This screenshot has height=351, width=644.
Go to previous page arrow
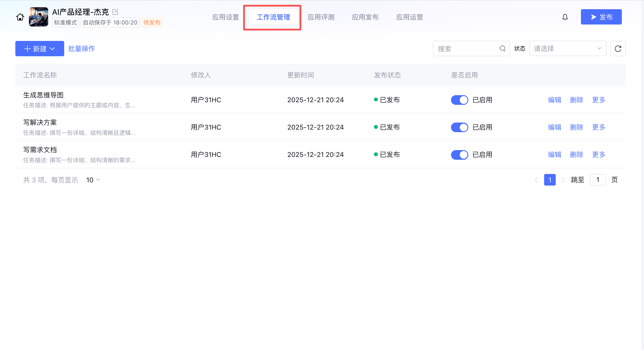[536, 180]
